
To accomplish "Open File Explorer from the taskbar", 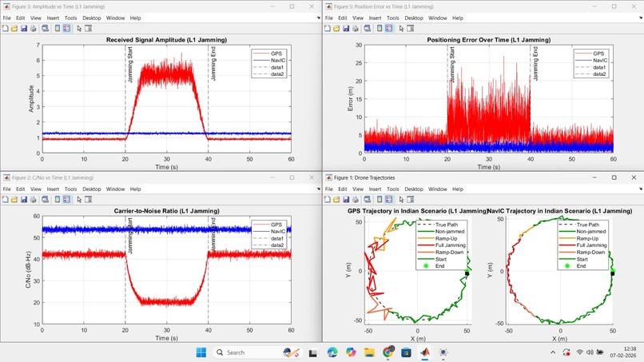I will 369,352.
